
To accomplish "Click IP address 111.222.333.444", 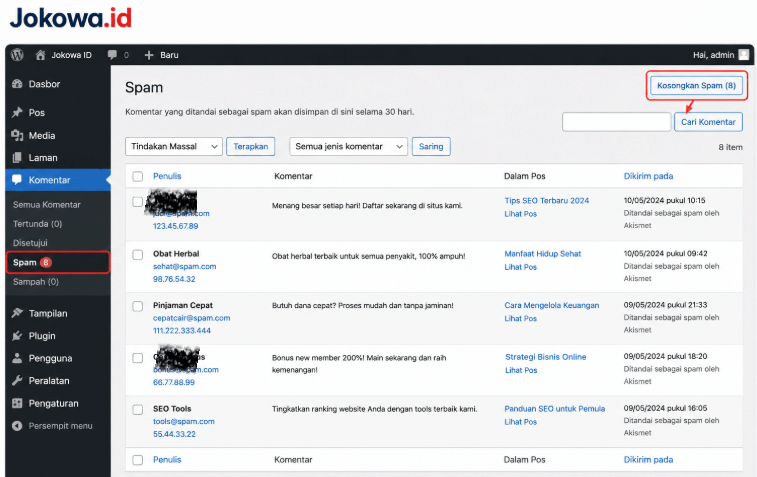I will [x=182, y=331].
